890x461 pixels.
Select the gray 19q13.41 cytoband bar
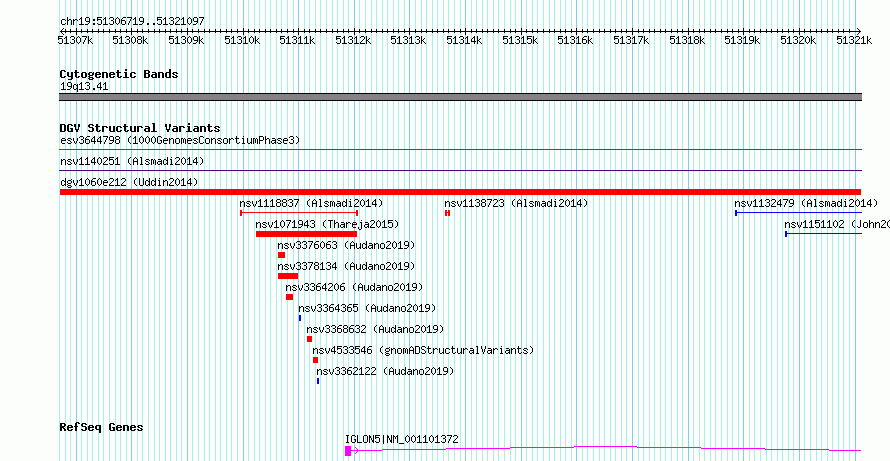pos(461,97)
